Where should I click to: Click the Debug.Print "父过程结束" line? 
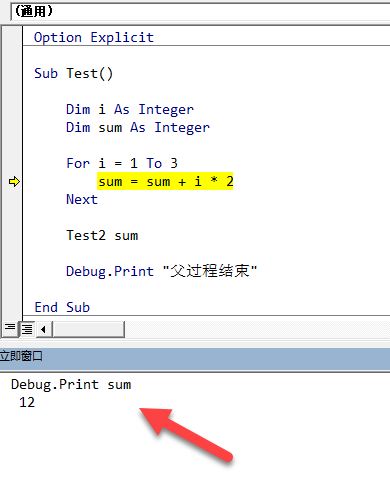pos(161,271)
